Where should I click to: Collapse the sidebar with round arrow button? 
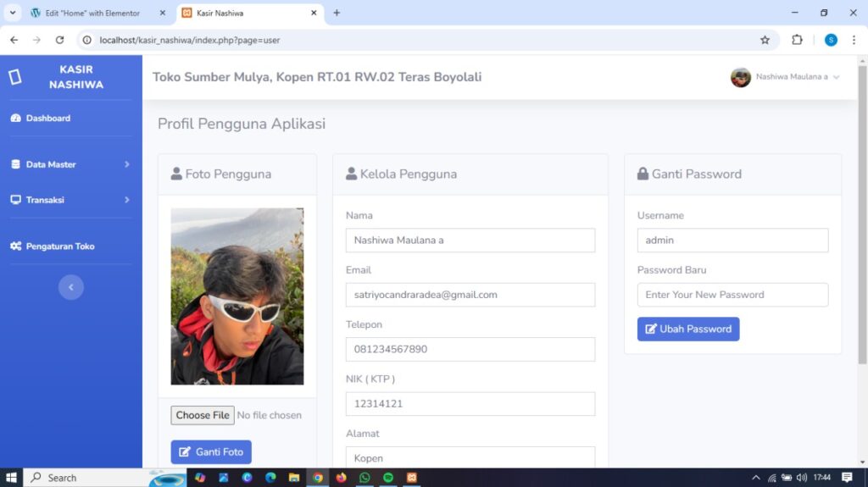(x=71, y=287)
